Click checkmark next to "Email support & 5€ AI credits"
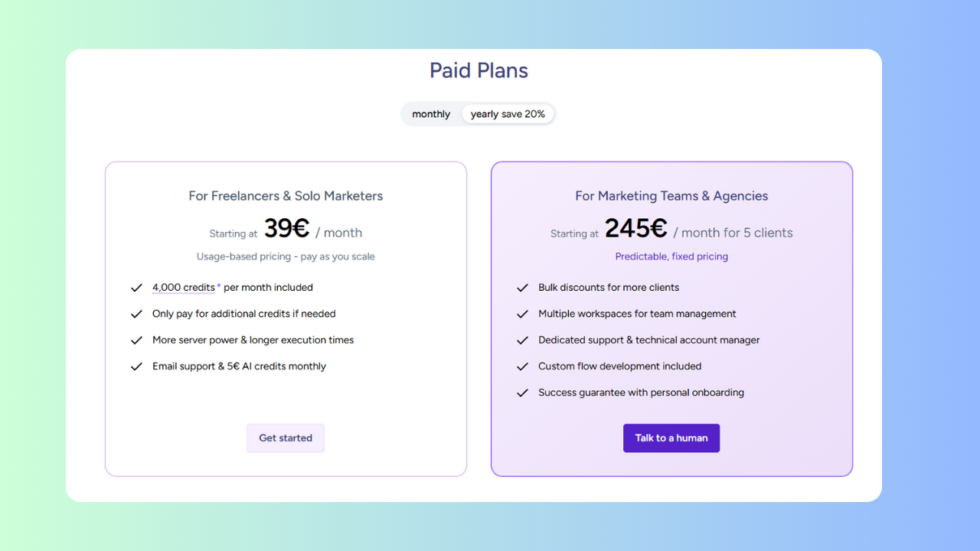 pos(136,366)
